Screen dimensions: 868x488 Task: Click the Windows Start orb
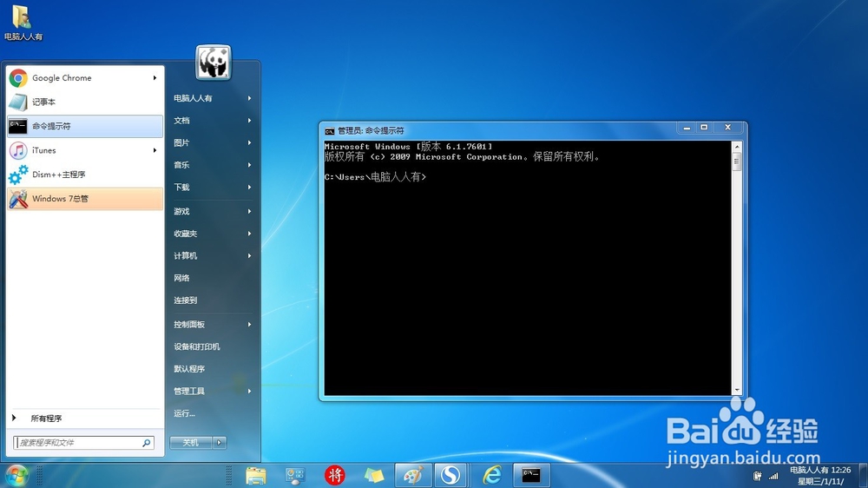tap(16, 475)
